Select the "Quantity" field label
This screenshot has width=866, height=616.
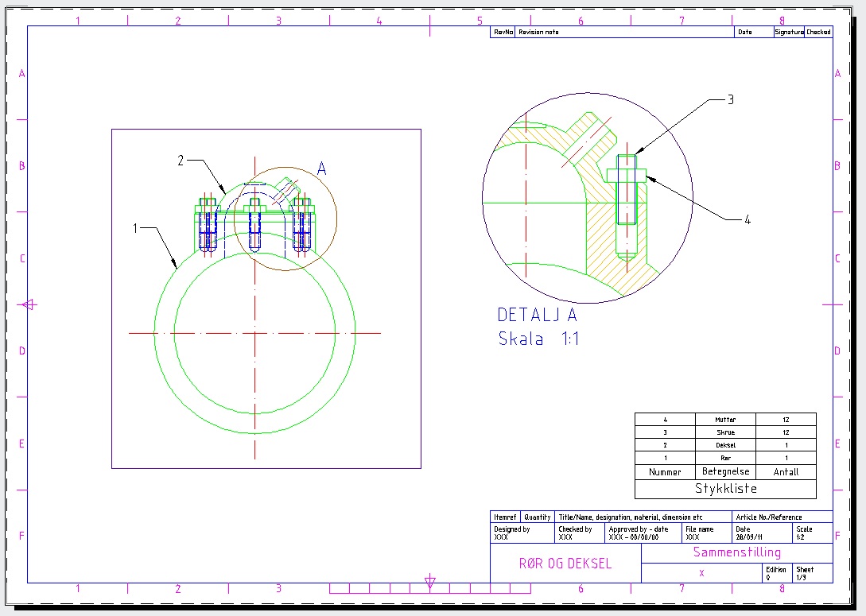pos(538,517)
